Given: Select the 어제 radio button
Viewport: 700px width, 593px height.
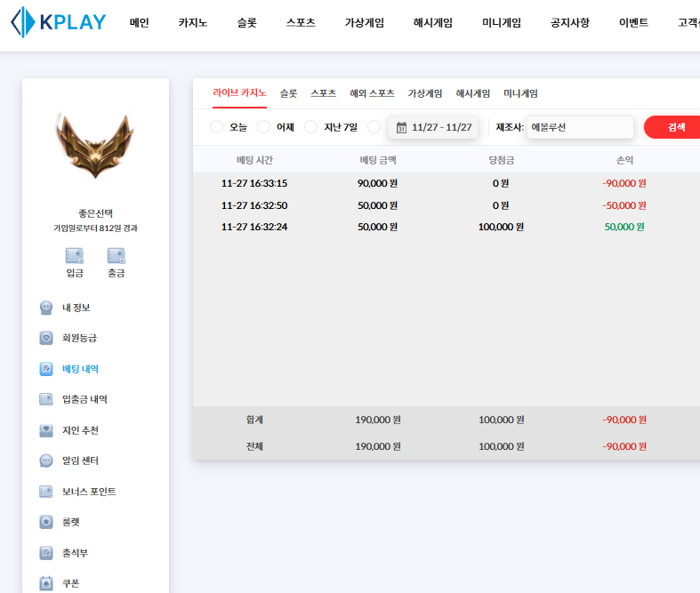Looking at the screenshot, I should [264, 127].
